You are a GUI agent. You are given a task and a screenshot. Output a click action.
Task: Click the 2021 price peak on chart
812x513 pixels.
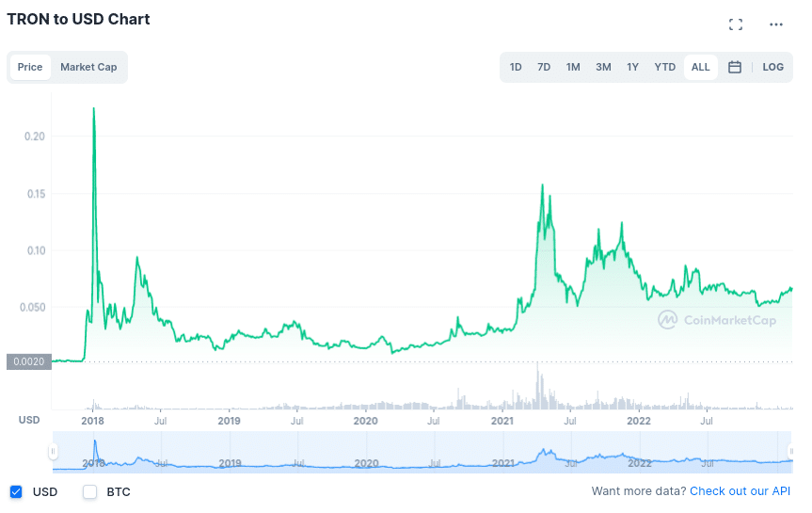(542, 184)
